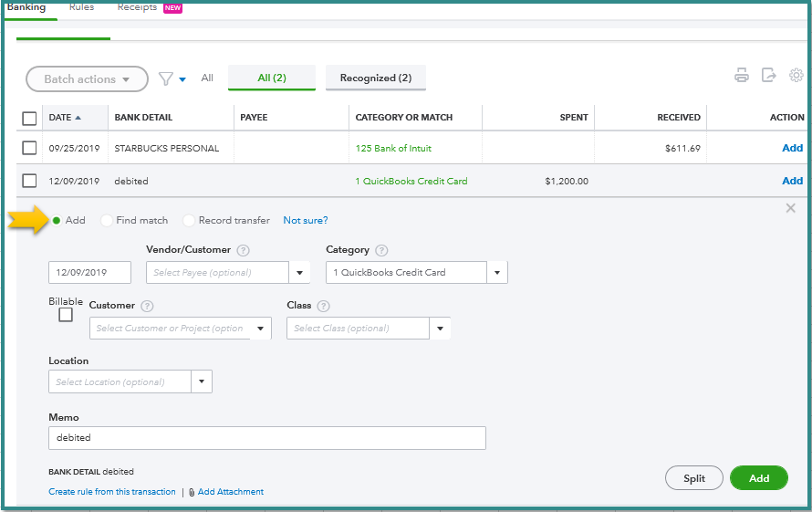
Task: Open the Batch actions dropdown
Action: 87,78
